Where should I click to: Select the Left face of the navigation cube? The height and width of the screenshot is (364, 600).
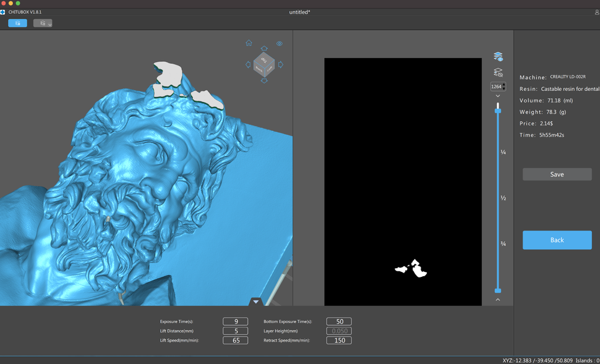[270, 69]
